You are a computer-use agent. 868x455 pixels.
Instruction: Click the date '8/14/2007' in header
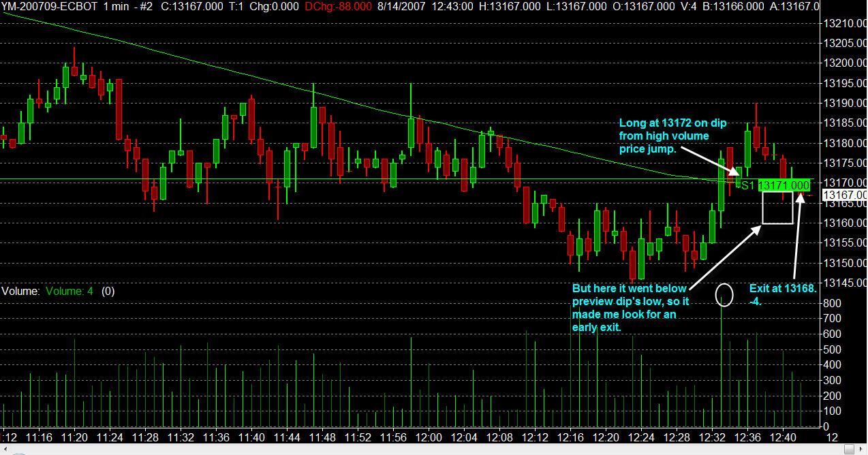coord(402,6)
